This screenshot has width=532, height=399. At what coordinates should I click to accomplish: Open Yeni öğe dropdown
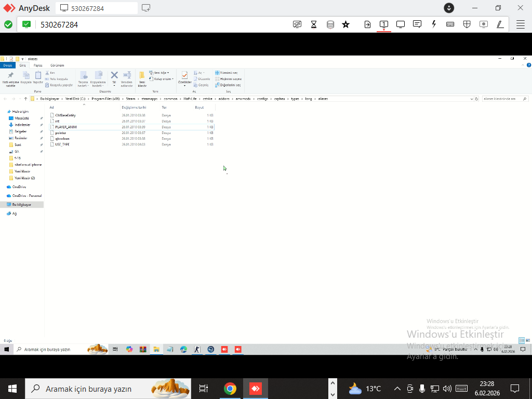tap(159, 73)
